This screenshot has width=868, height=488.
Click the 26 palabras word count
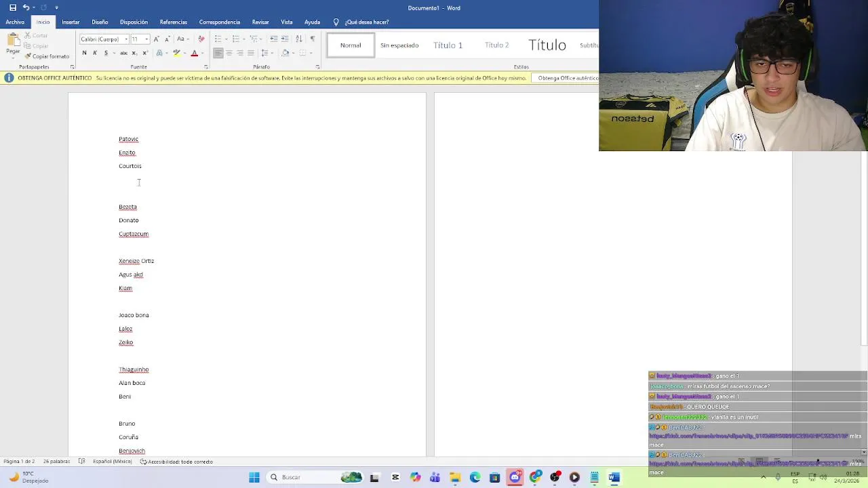[x=56, y=462]
